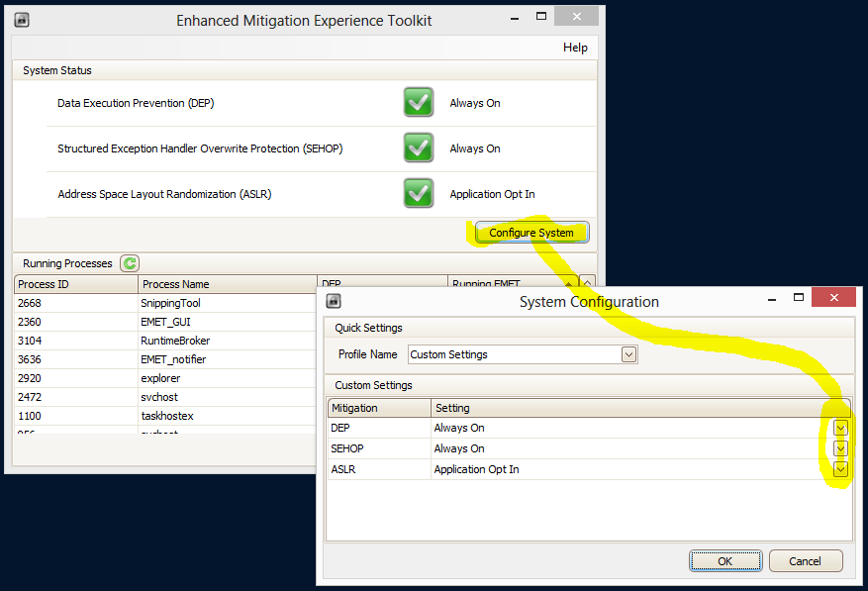Click the Mitigation column header
This screenshot has width=868, height=591.
coord(379,408)
